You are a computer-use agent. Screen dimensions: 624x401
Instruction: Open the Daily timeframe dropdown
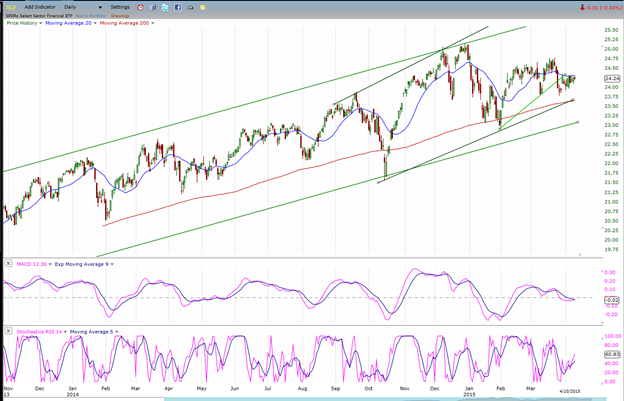[x=83, y=7]
